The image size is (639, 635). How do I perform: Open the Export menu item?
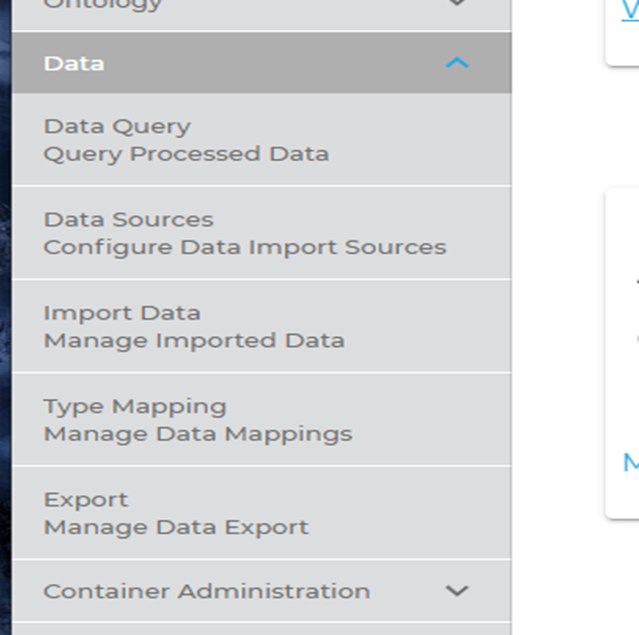[x=86, y=499]
